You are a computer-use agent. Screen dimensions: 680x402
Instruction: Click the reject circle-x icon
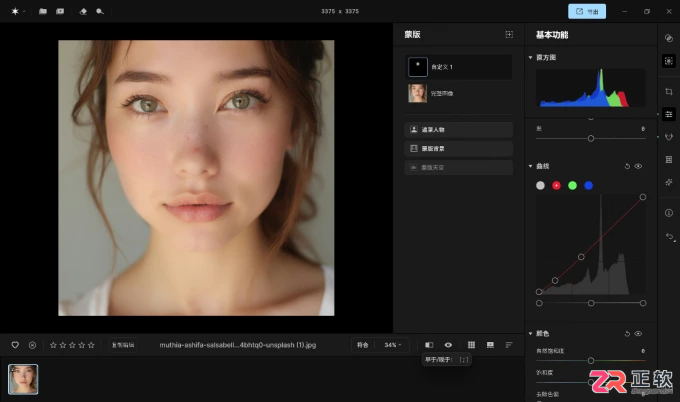coord(32,345)
